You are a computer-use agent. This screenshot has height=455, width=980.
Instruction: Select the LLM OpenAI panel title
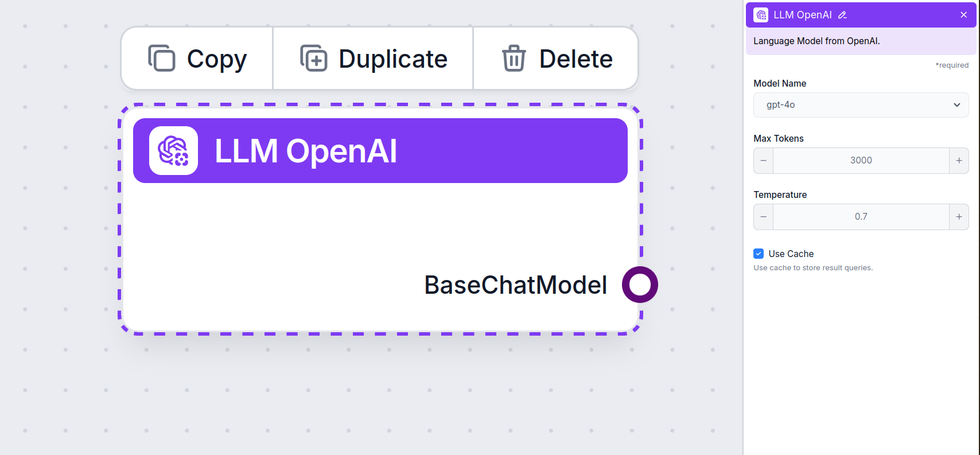click(x=803, y=14)
